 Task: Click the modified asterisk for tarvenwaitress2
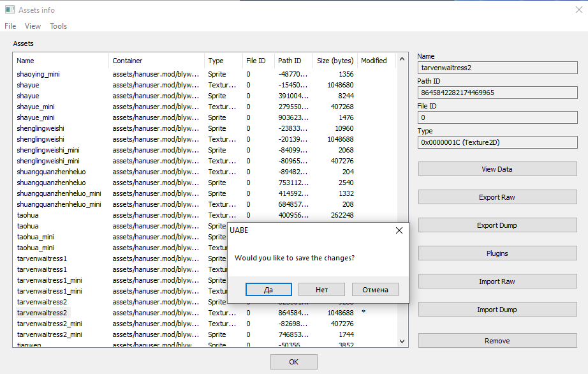[364, 311]
